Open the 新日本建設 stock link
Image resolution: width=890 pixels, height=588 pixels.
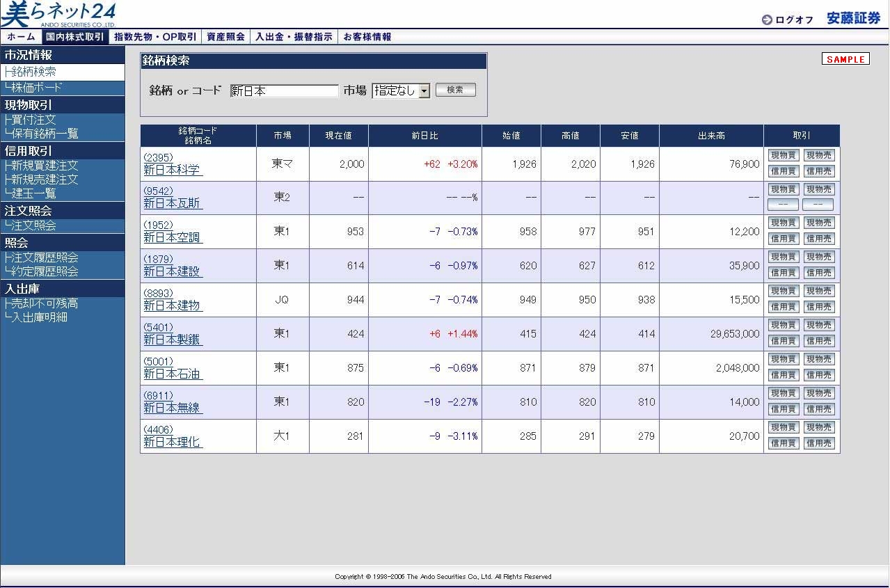(x=173, y=271)
